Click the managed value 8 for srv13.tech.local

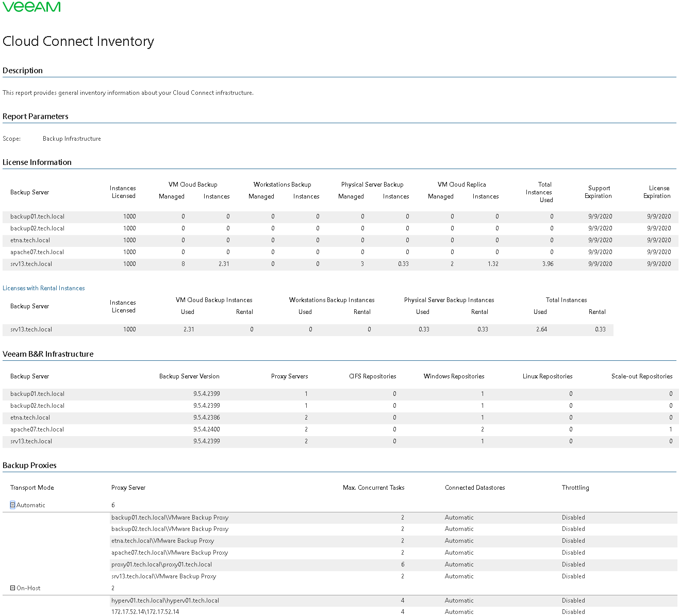(x=183, y=264)
